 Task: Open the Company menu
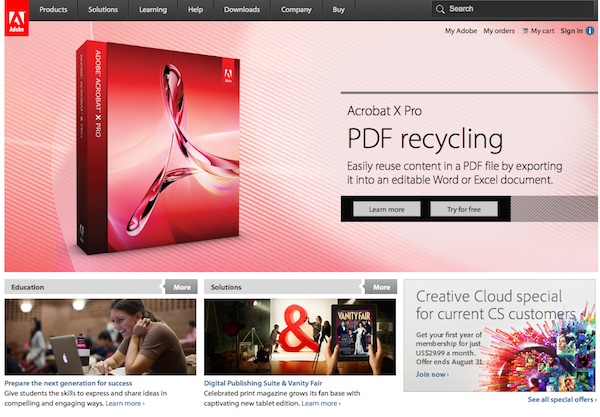295,9
